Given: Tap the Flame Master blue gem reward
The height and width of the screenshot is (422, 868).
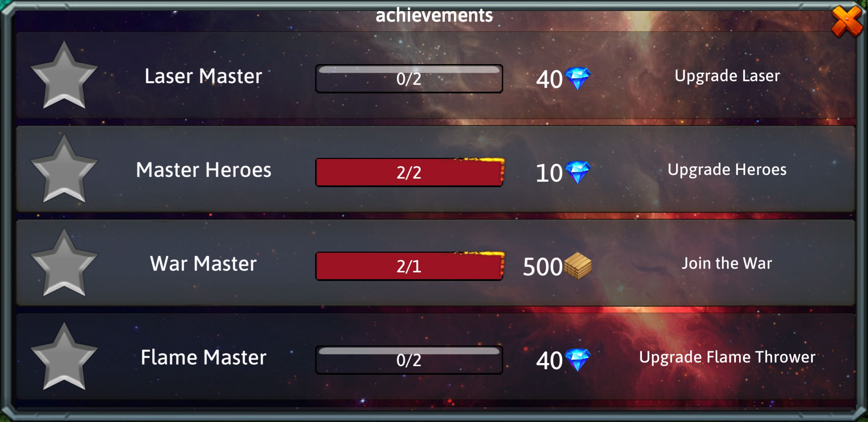Looking at the screenshot, I should click(577, 360).
